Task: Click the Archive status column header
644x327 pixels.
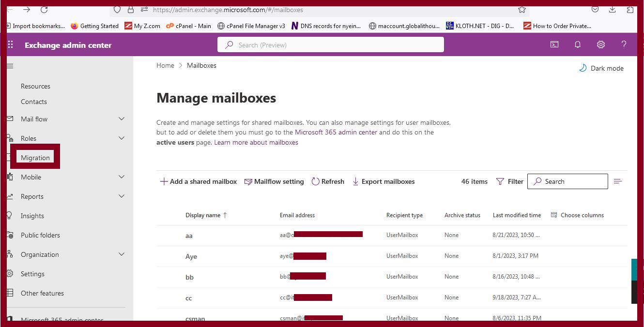Action: [x=462, y=215]
